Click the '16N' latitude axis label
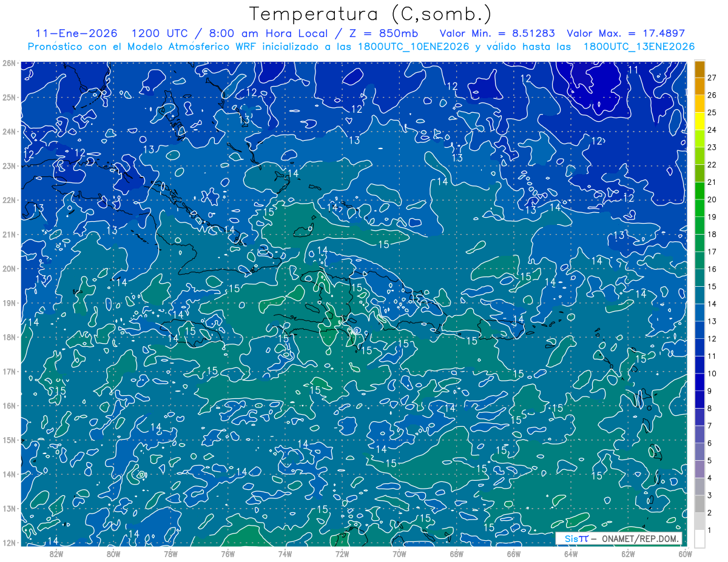728x562 pixels. click(9, 406)
